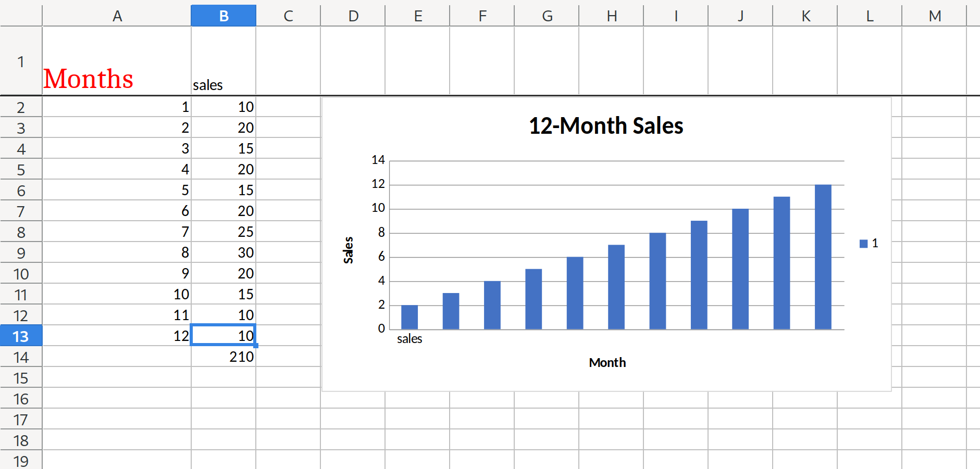The width and height of the screenshot is (980, 469).
Task: Select column B header
Action: point(224,16)
